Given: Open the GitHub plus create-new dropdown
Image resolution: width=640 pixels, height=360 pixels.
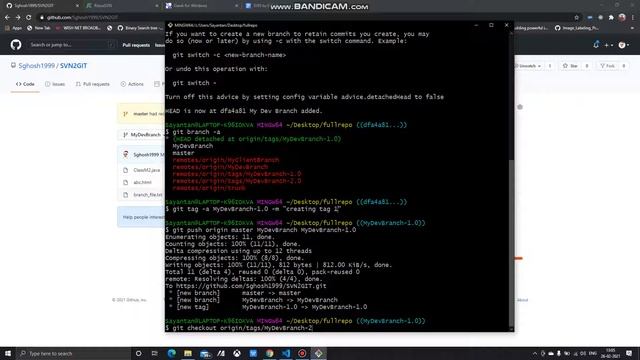Looking at the screenshot, I should coord(609,45).
